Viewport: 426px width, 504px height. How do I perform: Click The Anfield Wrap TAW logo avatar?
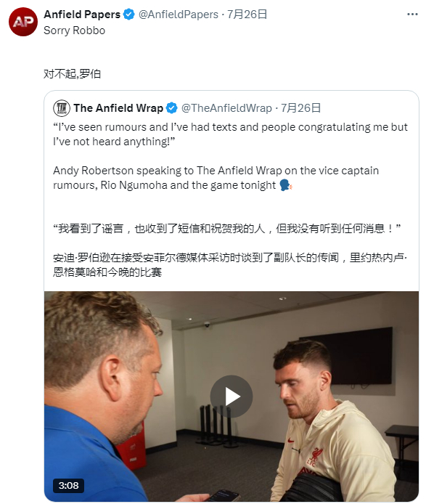(62, 108)
